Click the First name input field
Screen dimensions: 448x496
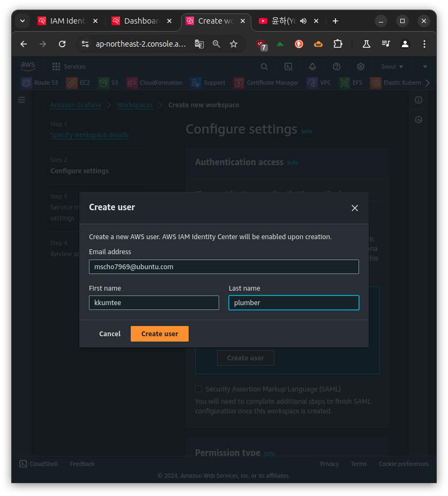(154, 302)
